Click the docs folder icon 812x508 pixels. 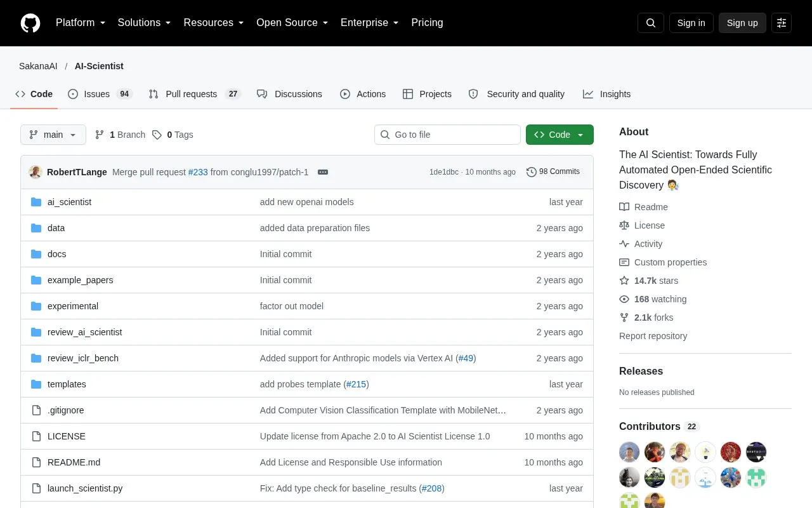click(x=36, y=254)
